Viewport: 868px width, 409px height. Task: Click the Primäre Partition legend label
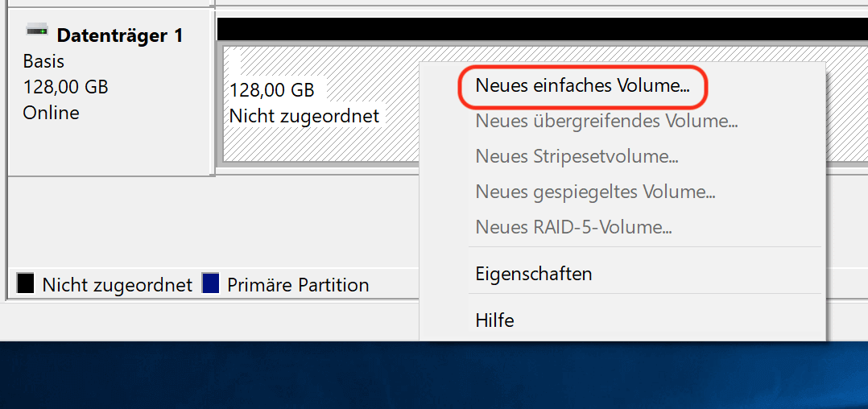298,285
